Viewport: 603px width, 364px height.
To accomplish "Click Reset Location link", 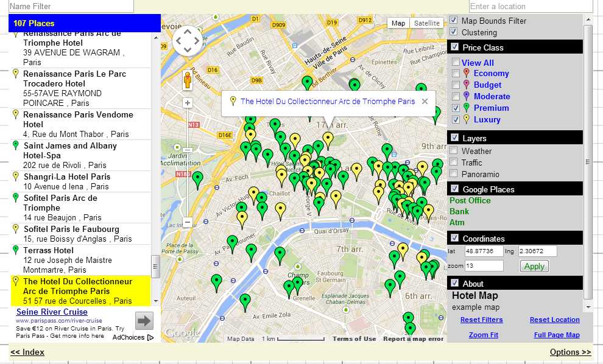I will coord(554,320).
